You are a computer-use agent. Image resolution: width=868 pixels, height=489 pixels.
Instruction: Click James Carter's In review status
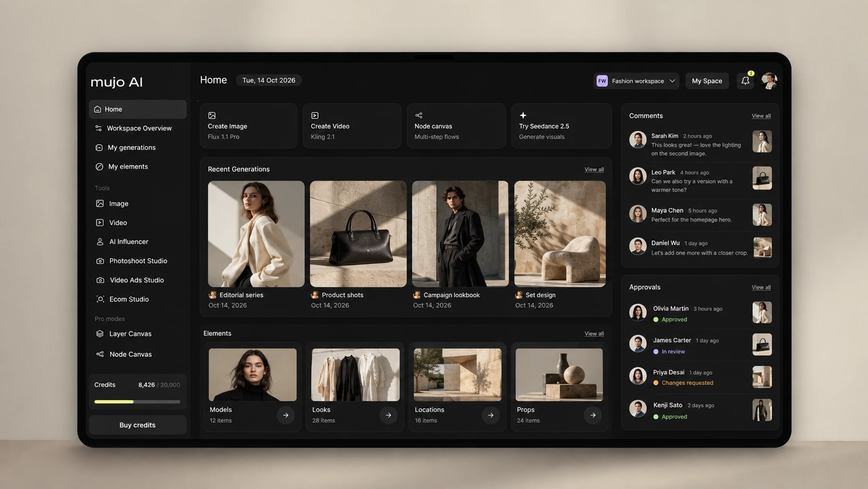[x=669, y=351]
